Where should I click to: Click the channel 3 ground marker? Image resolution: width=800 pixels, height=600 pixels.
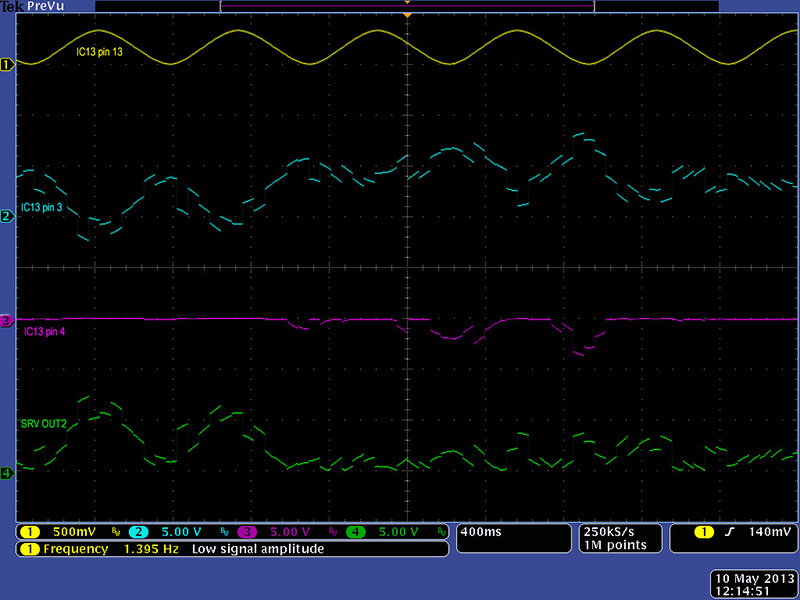[8, 320]
